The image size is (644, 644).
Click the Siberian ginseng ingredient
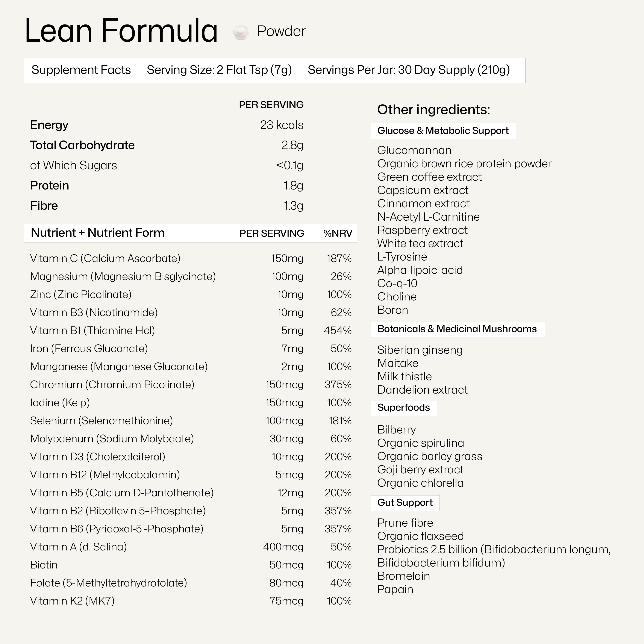[x=420, y=350]
